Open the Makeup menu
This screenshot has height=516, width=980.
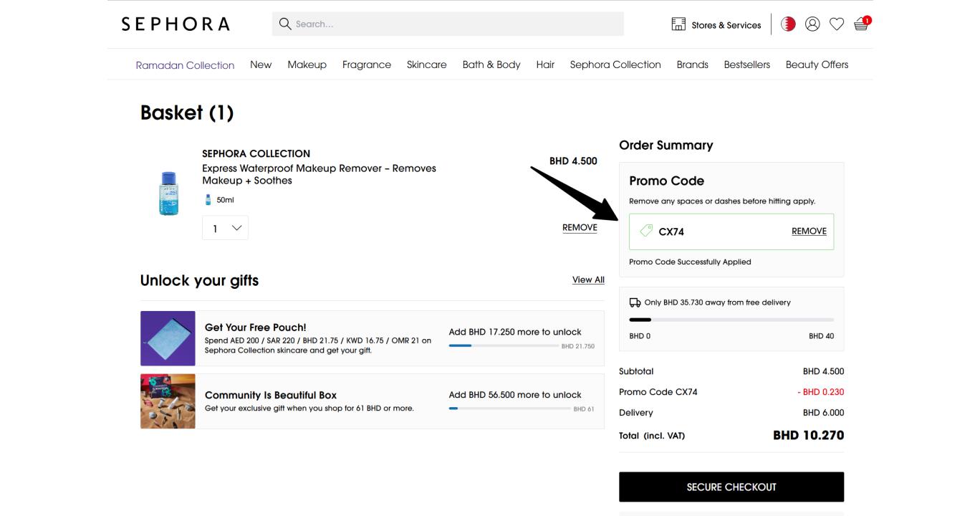pos(307,64)
